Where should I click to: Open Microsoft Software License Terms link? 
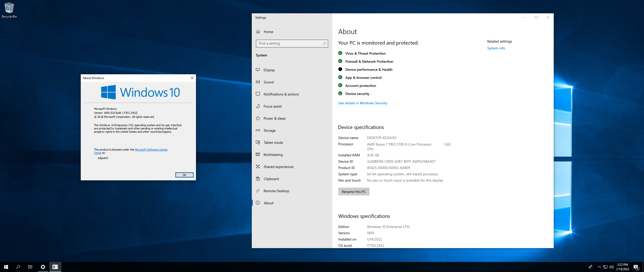click(x=151, y=150)
